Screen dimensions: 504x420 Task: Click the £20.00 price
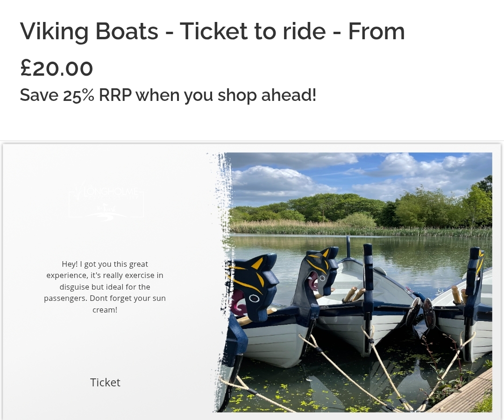point(57,68)
